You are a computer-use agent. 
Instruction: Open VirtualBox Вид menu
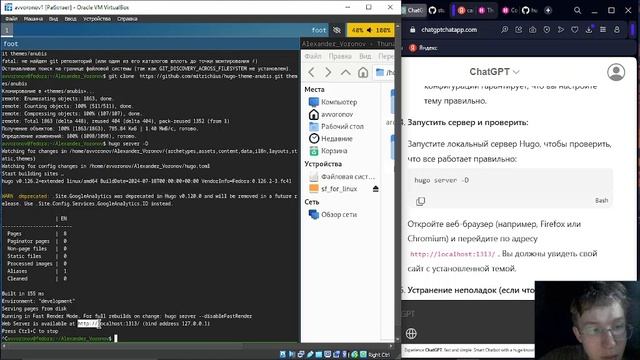coord(53,19)
